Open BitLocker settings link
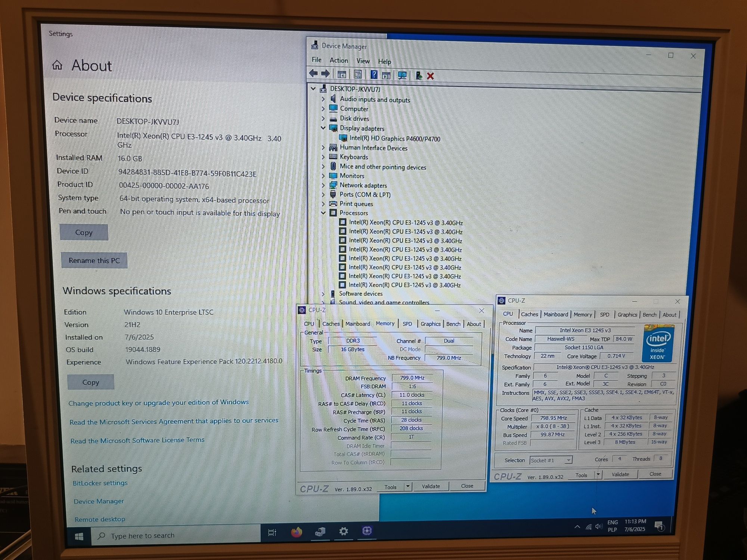This screenshot has height=560, width=747. 100,483
